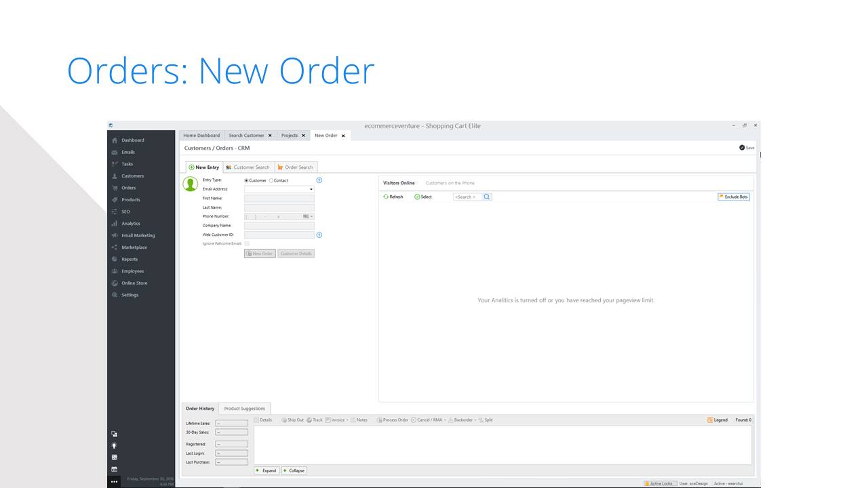Toggle the Ignore Welcome Email checkbox
The width and height of the screenshot is (868, 488).
(x=247, y=243)
